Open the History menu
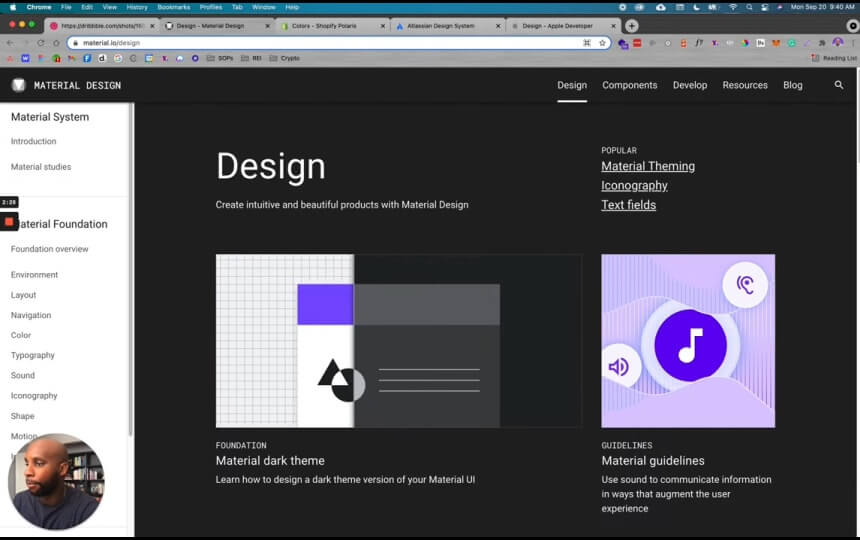 (137, 7)
